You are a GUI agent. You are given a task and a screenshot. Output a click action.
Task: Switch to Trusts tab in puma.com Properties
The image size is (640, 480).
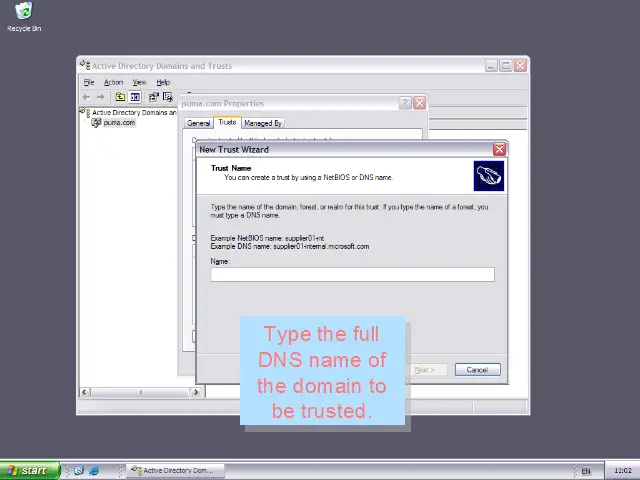pos(227,122)
